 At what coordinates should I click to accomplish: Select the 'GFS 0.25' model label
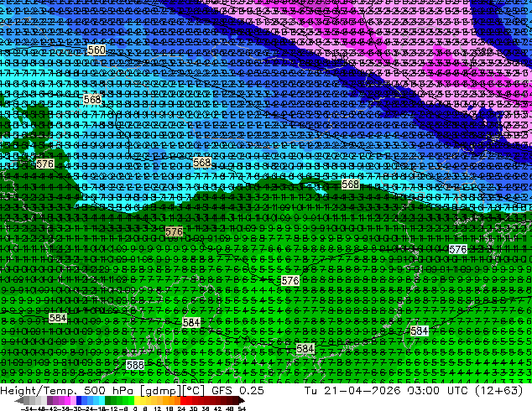click(237, 390)
